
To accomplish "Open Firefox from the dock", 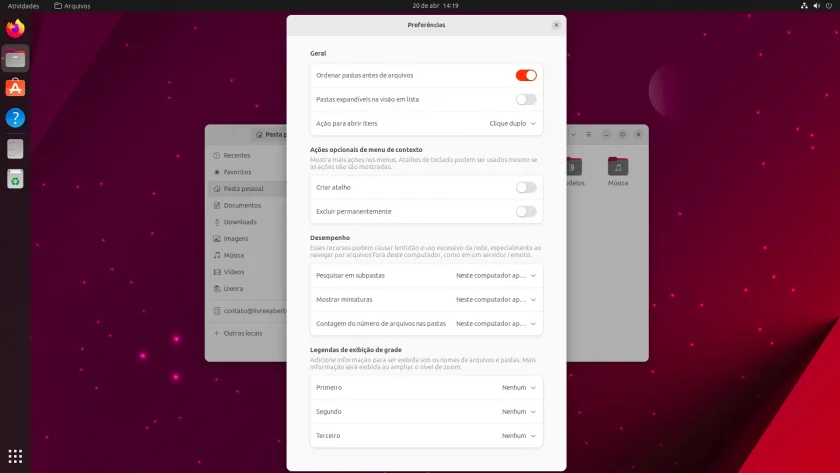I will click(x=15, y=28).
